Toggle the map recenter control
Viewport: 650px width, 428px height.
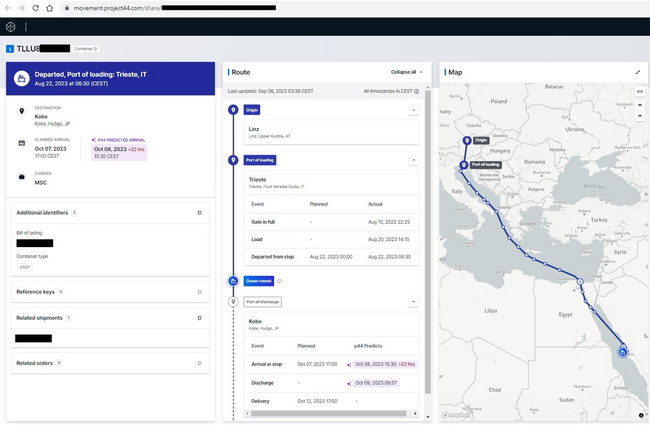[x=639, y=91]
